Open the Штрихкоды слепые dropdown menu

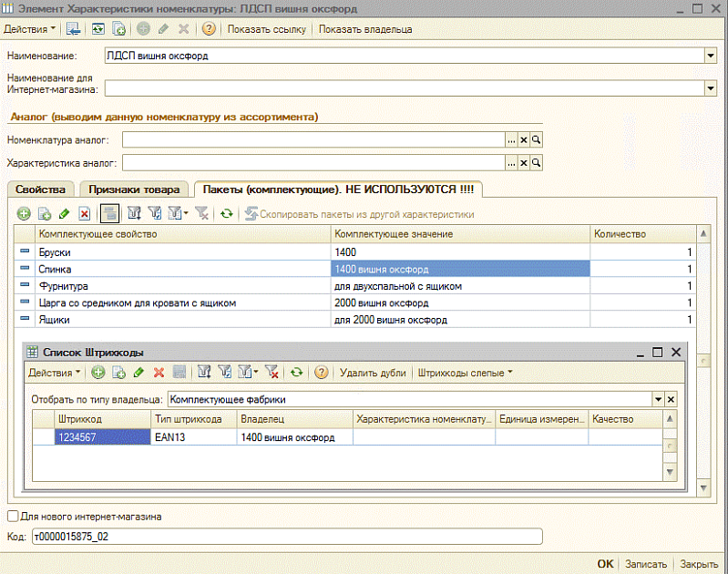(x=465, y=373)
